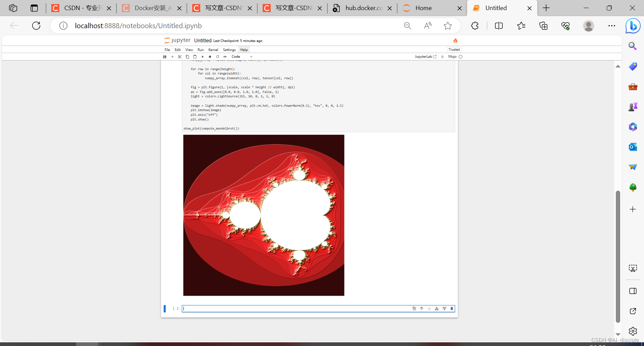644x346 pixels.
Task: Start Read aloud from address bar
Action: (x=428, y=26)
